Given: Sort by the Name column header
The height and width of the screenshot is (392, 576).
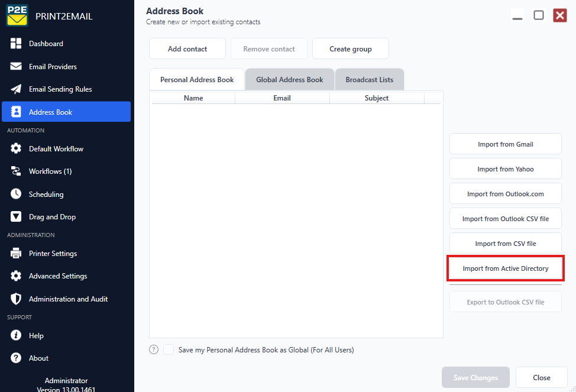Looking at the screenshot, I should point(193,98).
